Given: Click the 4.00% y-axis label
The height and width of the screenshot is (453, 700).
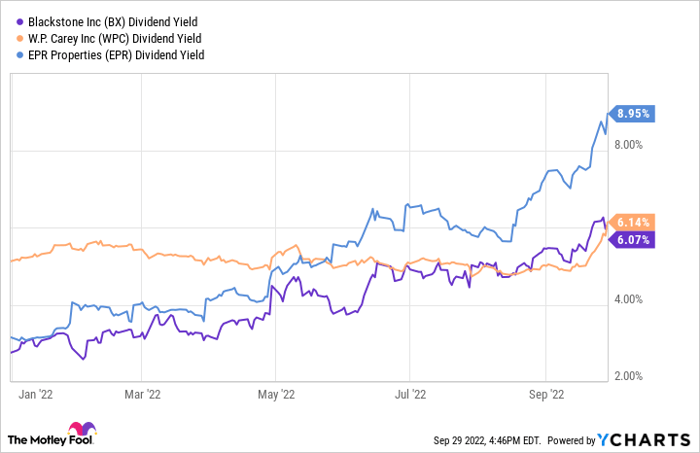Looking at the screenshot, I should (x=628, y=299).
